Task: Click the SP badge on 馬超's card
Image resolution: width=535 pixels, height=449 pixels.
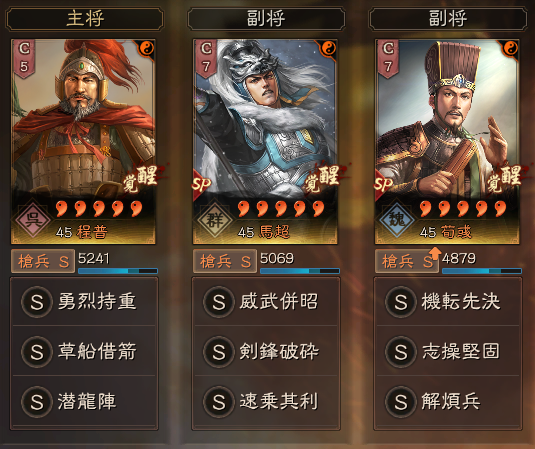Action: (x=201, y=184)
